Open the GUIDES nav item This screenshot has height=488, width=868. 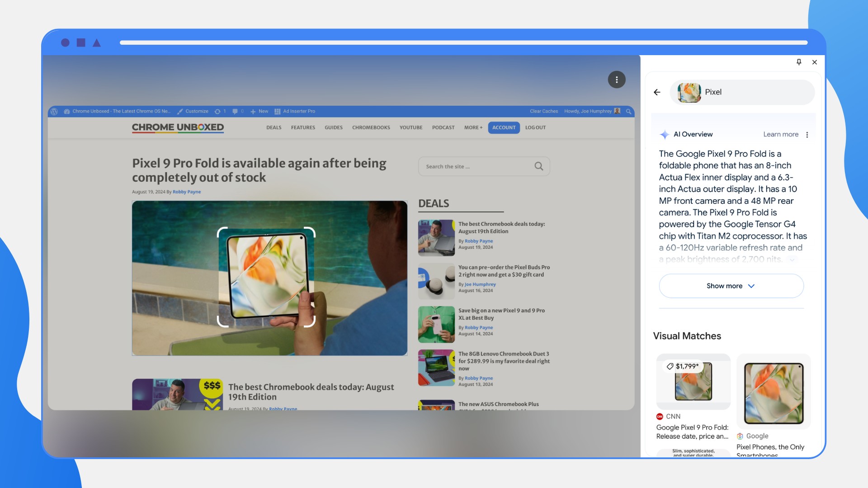(334, 127)
